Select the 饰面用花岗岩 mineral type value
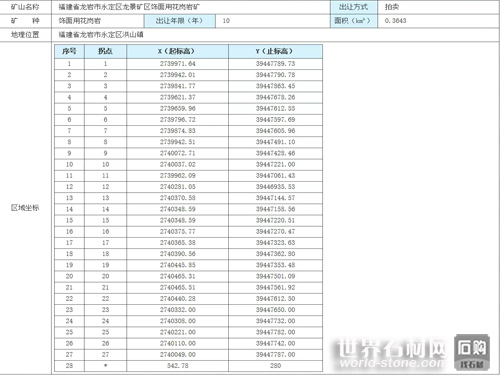The height and width of the screenshot is (375, 500). point(80,21)
